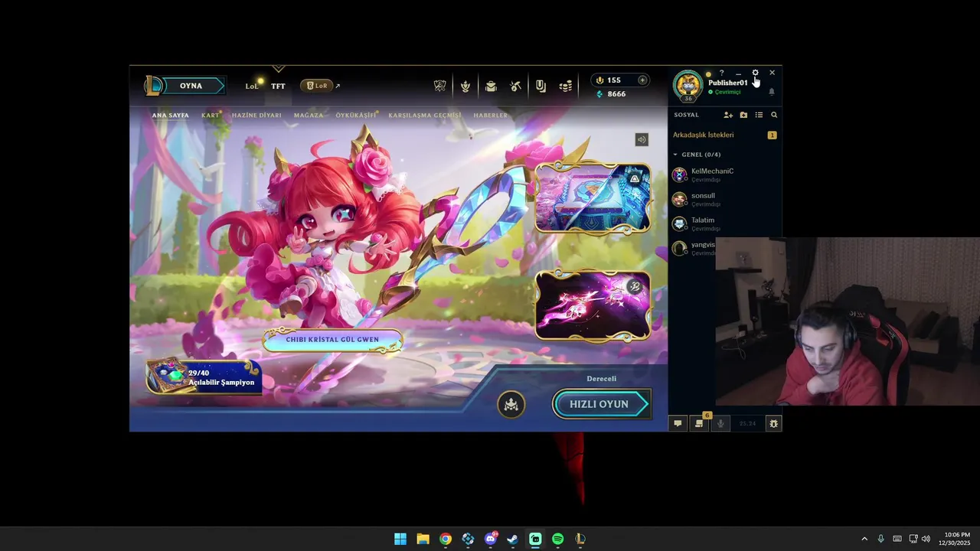The image size is (980, 551).
Task: Select friend KelMechaniC
Action: [725, 174]
